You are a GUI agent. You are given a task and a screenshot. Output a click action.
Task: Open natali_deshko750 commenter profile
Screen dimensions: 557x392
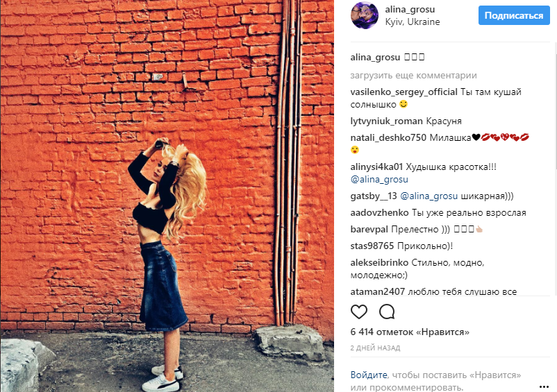[x=388, y=137]
